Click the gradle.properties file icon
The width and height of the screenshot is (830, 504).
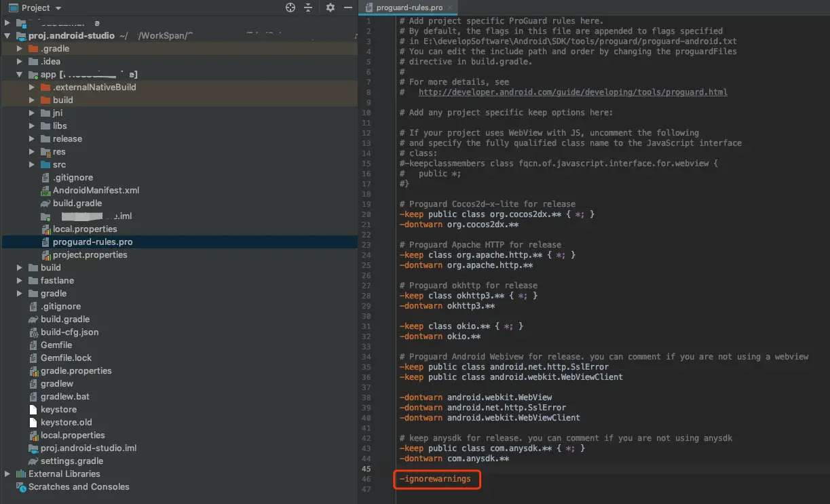[x=34, y=371]
